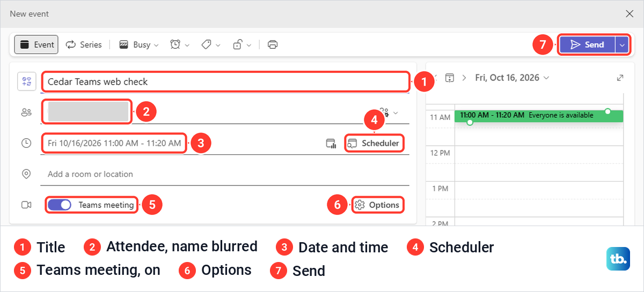
Task: Click the scheduling poll icon
Action: click(x=331, y=143)
